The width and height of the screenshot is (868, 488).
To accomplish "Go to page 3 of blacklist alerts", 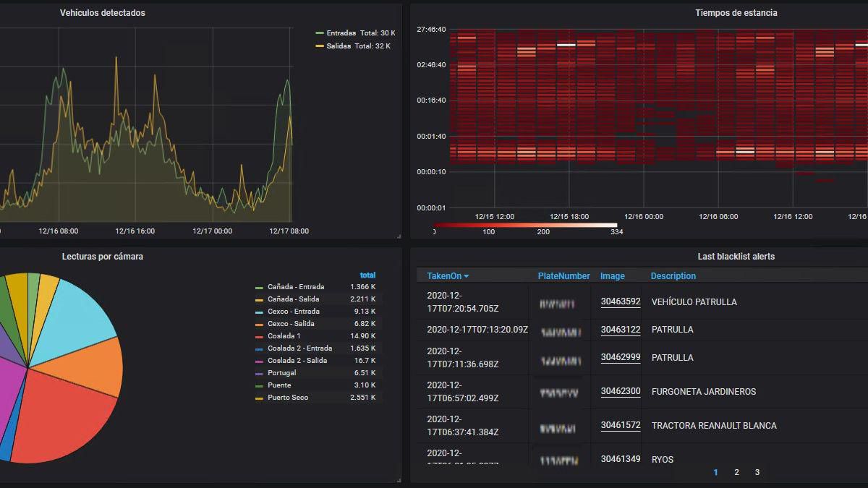I will 757,472.
